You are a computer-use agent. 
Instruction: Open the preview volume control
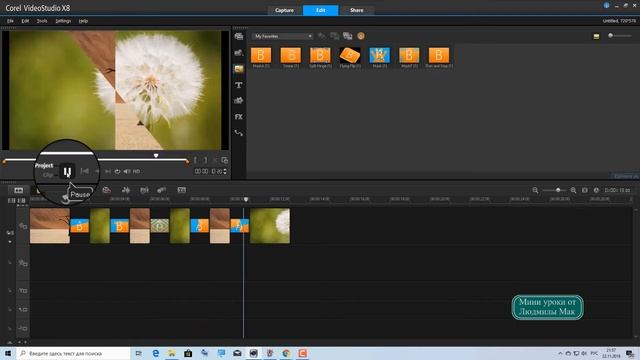pos(127,171)
